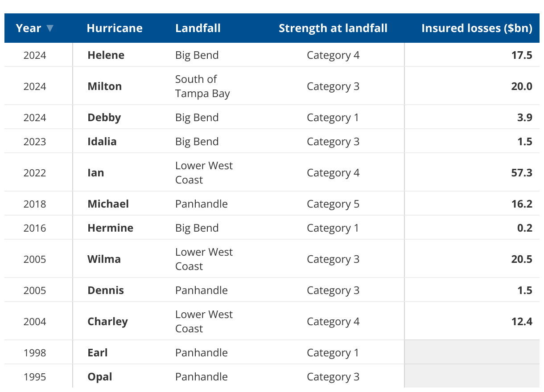Click the Dennis Panhandle landfall cell
The image size is (544, 392).
202,290
